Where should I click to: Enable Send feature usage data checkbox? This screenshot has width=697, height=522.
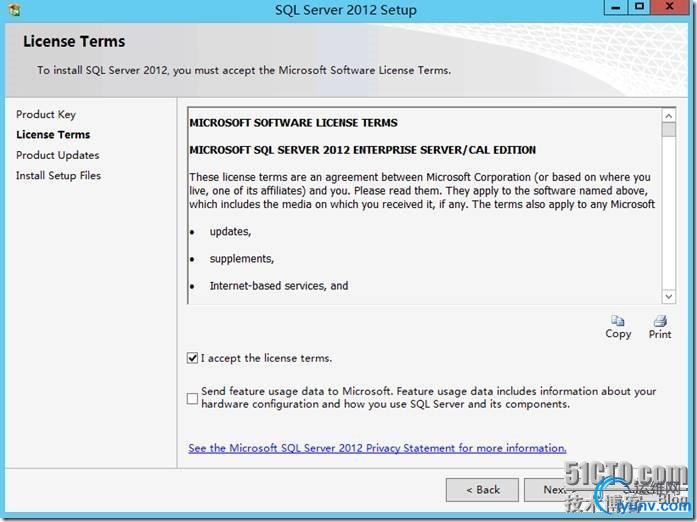(192, 398)
